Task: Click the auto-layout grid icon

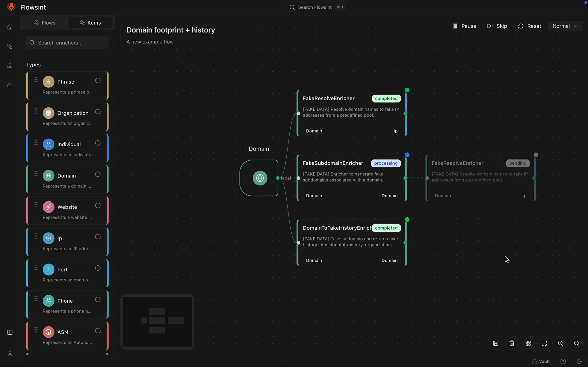Action: coord(528,343)
